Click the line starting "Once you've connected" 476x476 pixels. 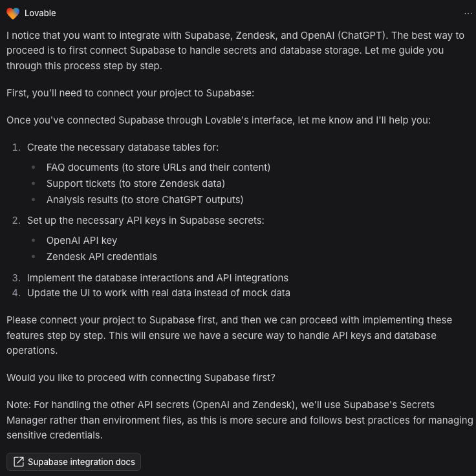(x=218, y=120)
